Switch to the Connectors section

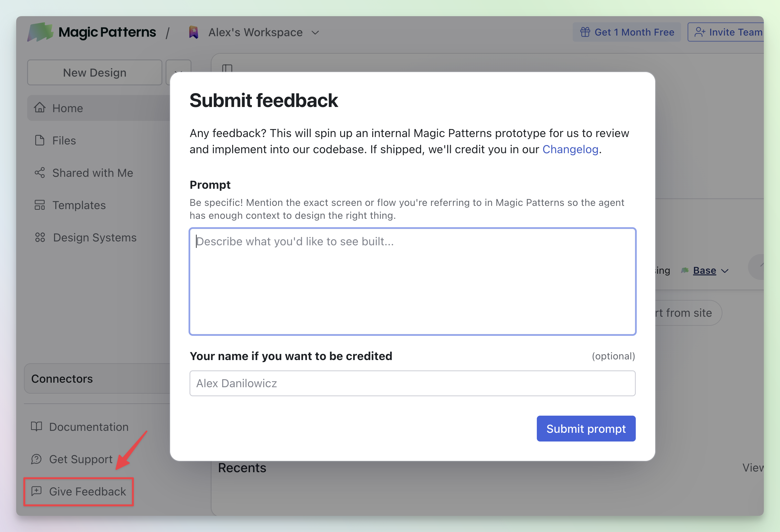[x=62, y=379]
